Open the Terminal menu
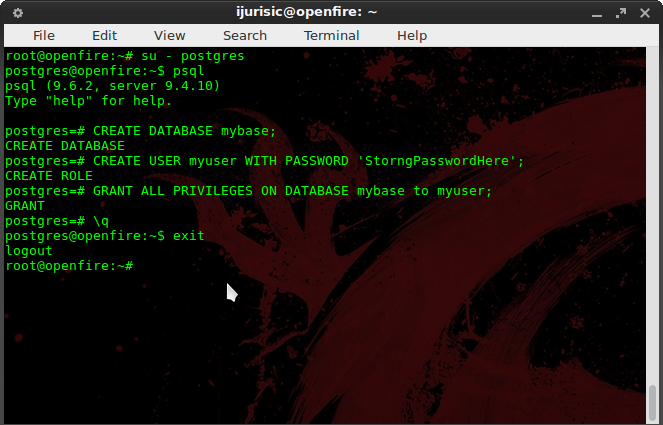This screenshot has height=425, width=663. 332,36
